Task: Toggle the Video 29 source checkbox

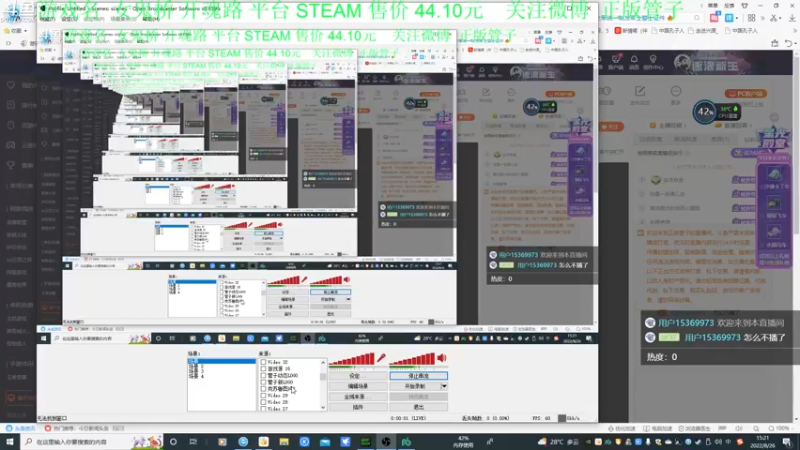Action: pos(263,395)
